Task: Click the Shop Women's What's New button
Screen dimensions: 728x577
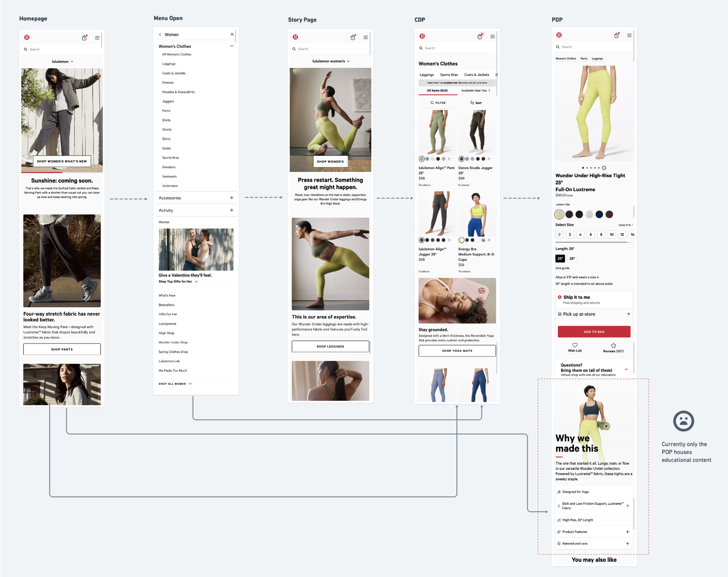Action: coord(62,162)
